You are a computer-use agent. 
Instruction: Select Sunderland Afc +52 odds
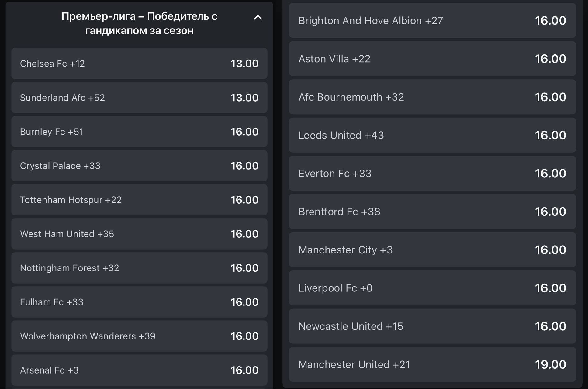click(139, 98)
